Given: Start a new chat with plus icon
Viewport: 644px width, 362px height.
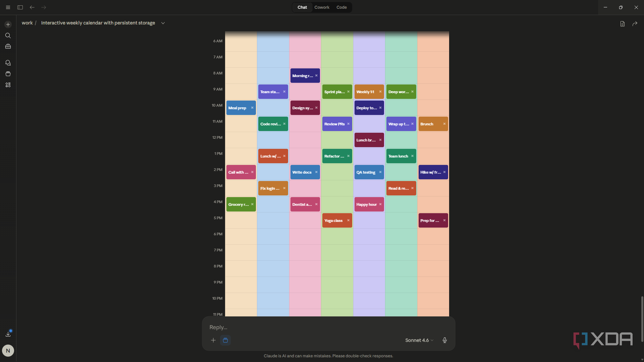Looking at the screenshot, I should (x=8, y=24).
